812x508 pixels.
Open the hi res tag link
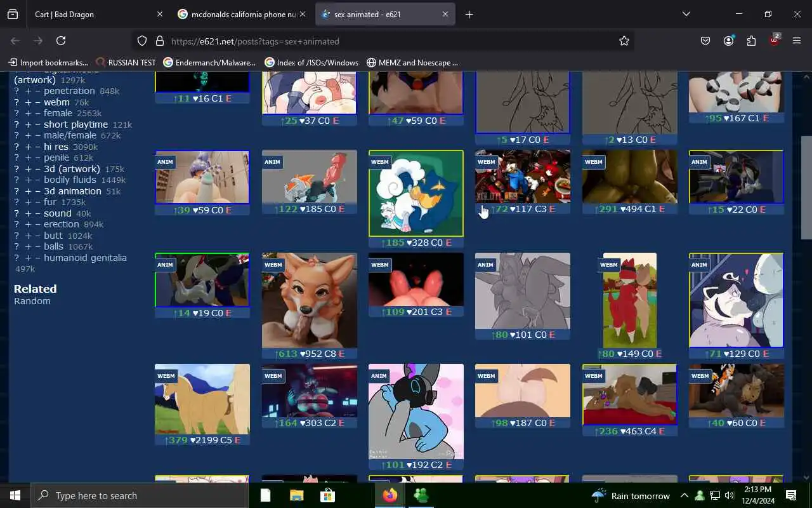(56, 147)
